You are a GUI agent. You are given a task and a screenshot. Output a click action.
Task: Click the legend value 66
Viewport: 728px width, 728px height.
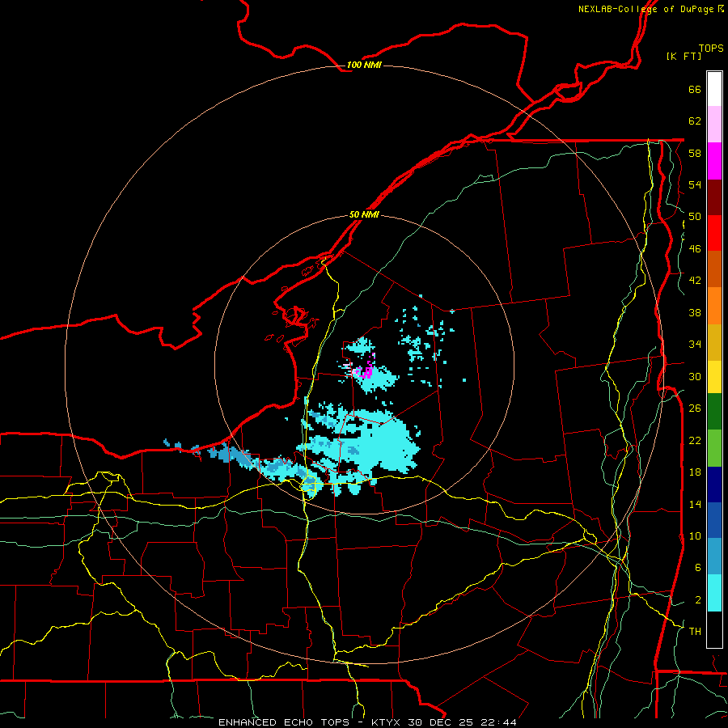[x=695, y=89]
